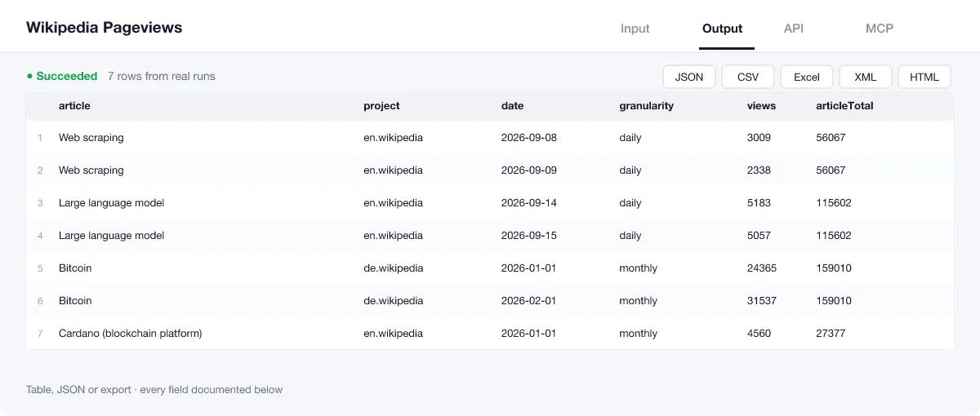Click the date 2026-02-01
This screenshot has width=980, height=416.
[529, 301]
